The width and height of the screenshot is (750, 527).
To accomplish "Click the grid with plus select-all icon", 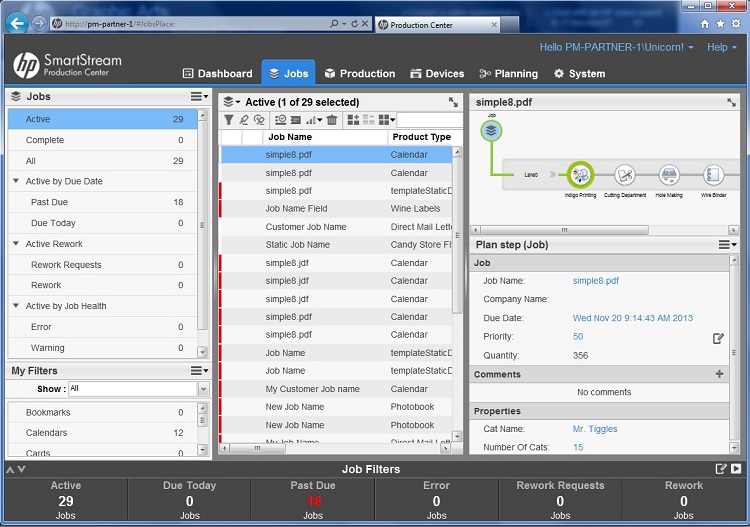I will click(x=353, y=120).
